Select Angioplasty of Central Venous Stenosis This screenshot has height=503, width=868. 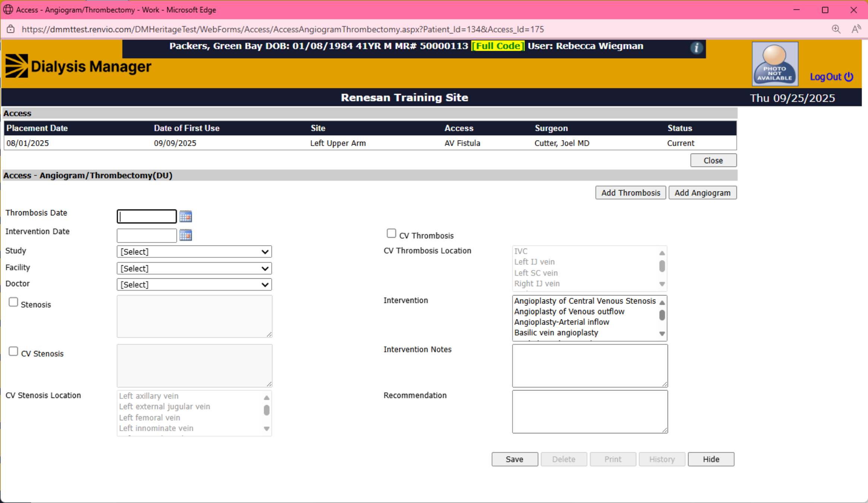click(x=585, y=301)
